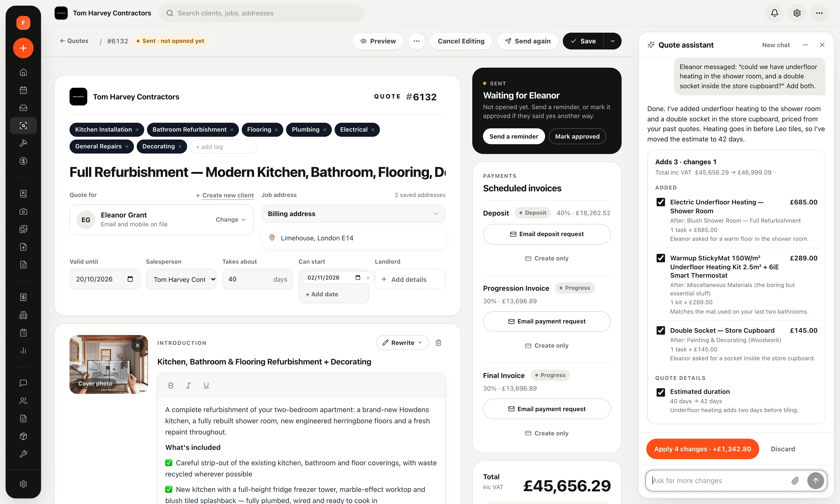The height and width of the screenshot is (504, 840).
Task: Click Email deposit request
Action: click(547, 234)
